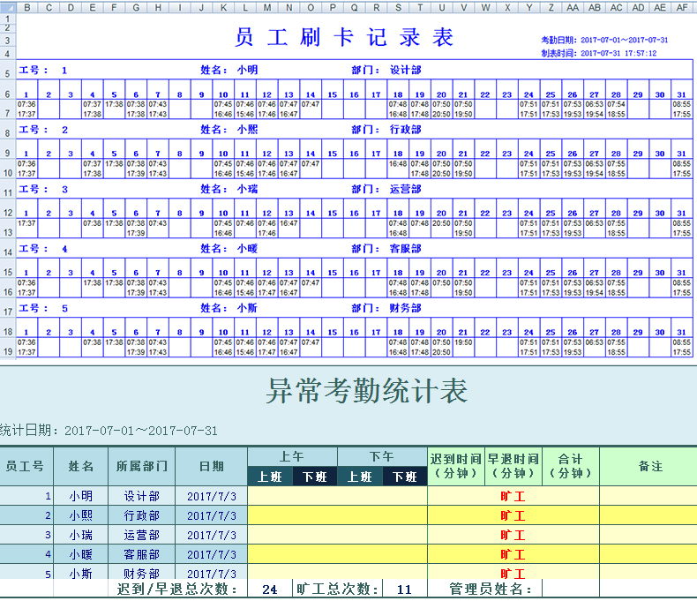Click the 早退时间(分钟) header
Screen dimensions: 697x616
513,466
